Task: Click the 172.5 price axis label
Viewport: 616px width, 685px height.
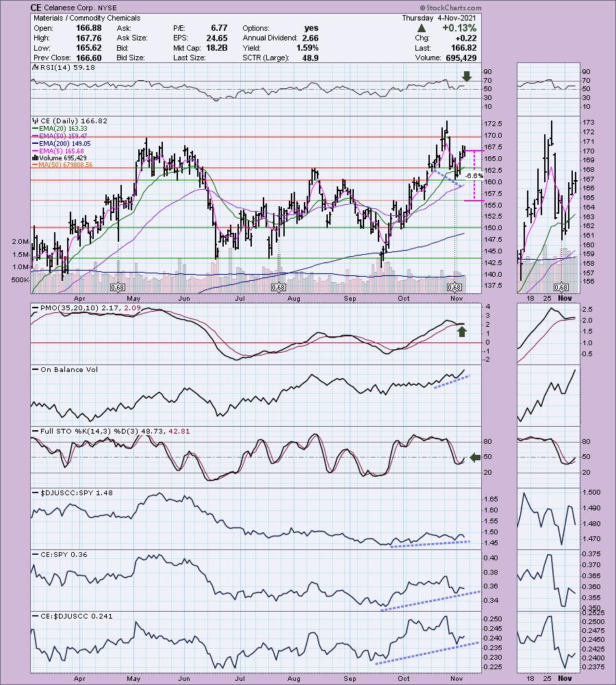Action: pos(493,124)
